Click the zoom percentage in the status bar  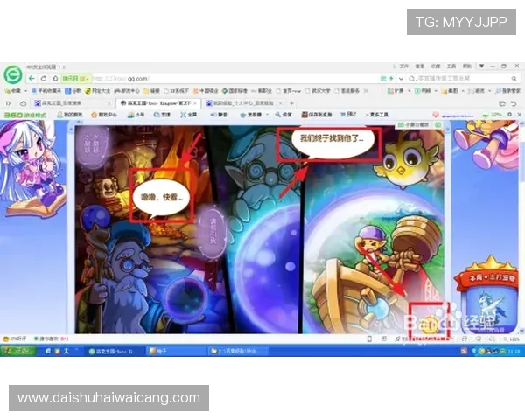[x=512, y=339]
